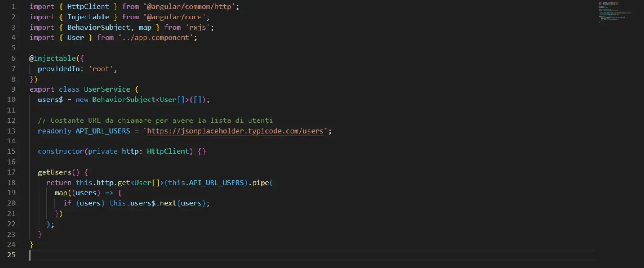Click the Italian comment on line 12

coord(155,120)
